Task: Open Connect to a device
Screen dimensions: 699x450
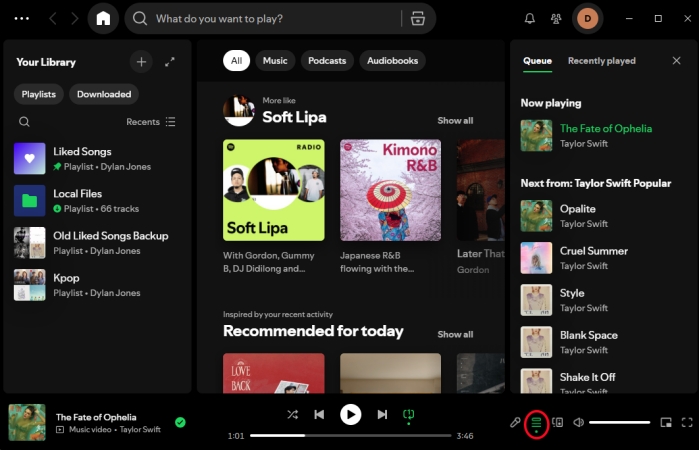Action: (x=557, y=422)
